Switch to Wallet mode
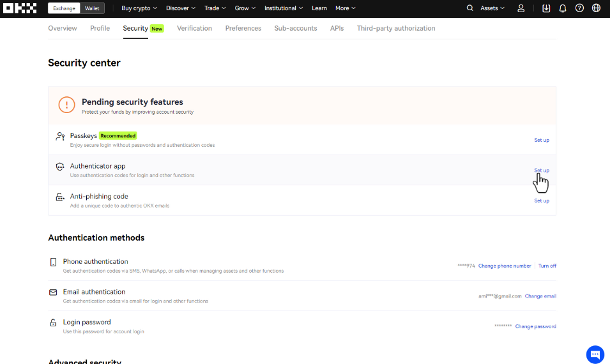The image size is (610, 364). point(92,8)
